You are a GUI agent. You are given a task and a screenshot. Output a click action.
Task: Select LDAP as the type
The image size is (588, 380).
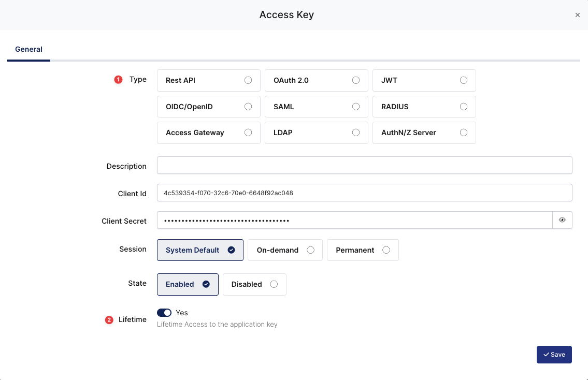[316, 133]
